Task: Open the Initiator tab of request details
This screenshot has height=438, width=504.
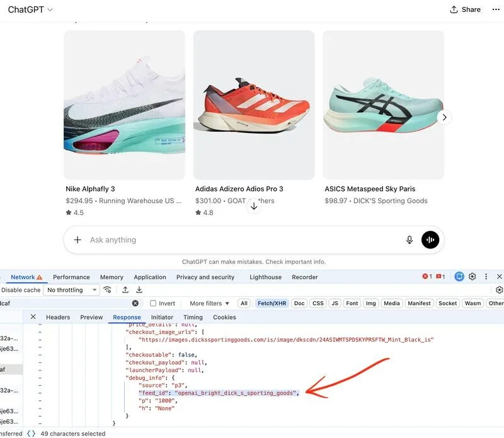Action: click(x=162, y=317)
